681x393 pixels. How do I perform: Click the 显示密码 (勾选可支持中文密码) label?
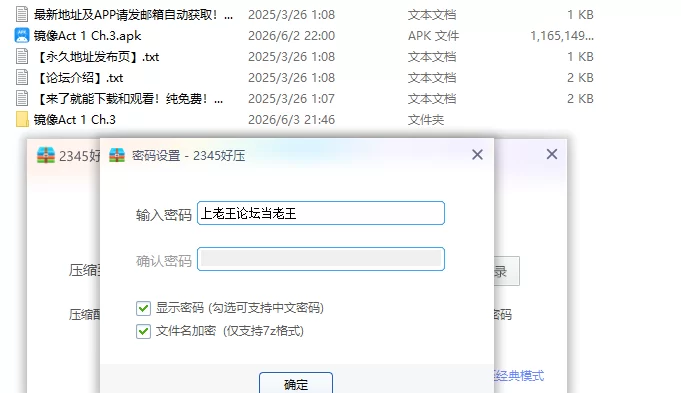pyautogui.click(x=240, y=308)
